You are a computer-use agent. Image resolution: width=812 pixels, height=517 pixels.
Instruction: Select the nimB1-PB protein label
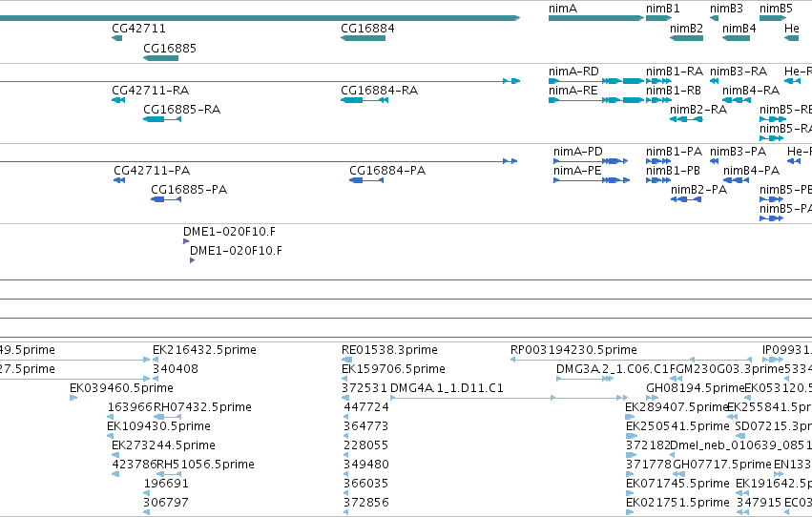[673, 171]
